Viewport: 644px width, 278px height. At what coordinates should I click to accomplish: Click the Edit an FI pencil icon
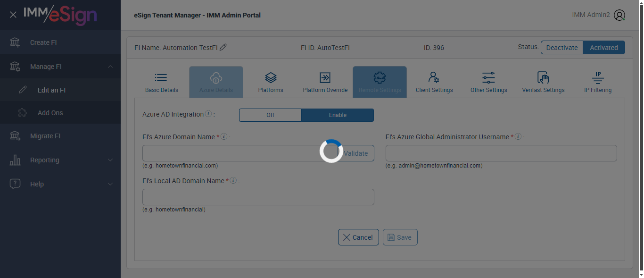click(x=23, y=90)
